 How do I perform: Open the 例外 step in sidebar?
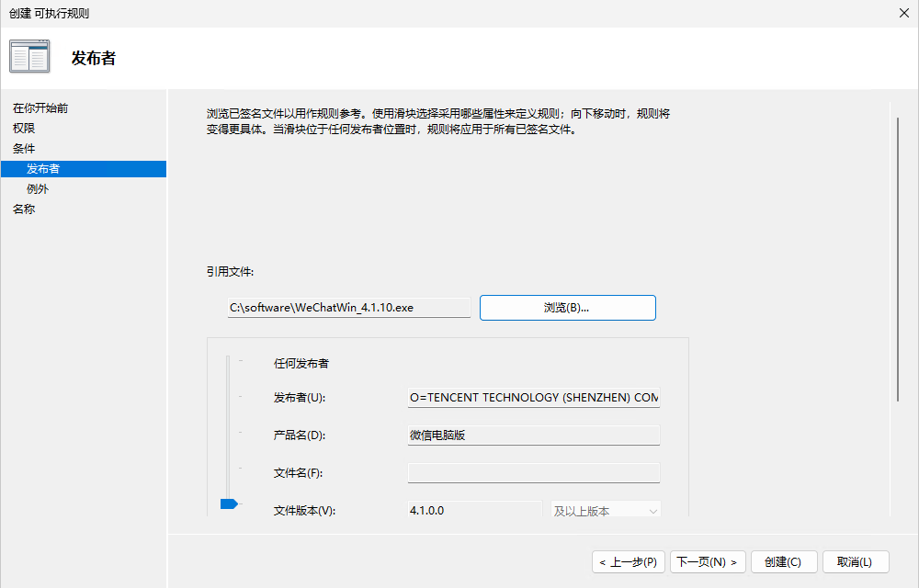tap(38, 188)
